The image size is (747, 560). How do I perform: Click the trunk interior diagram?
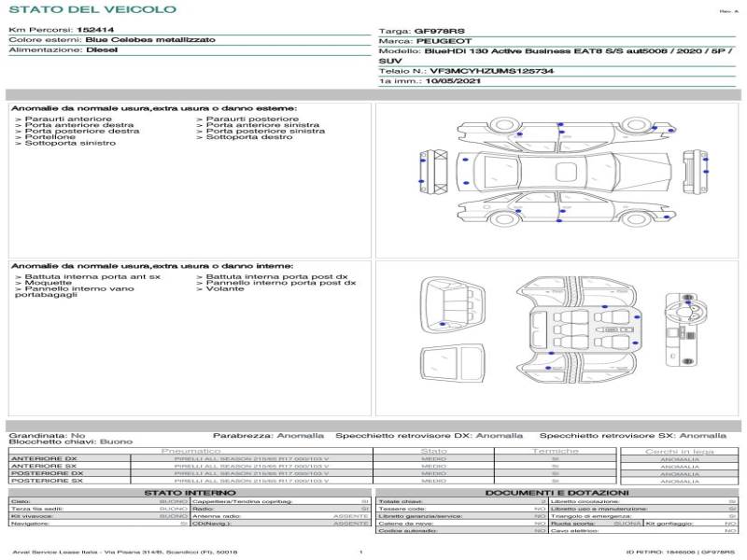click(453, 306)
